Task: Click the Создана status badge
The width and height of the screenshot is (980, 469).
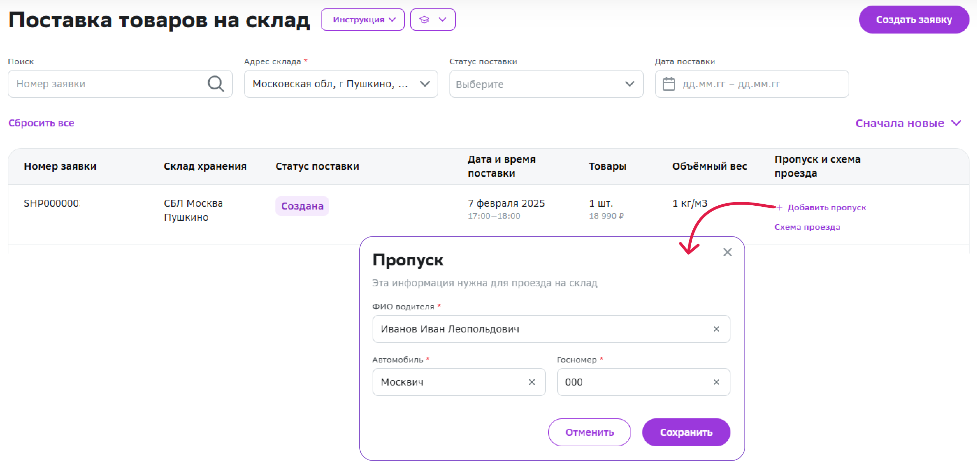Action: (302, 206)
